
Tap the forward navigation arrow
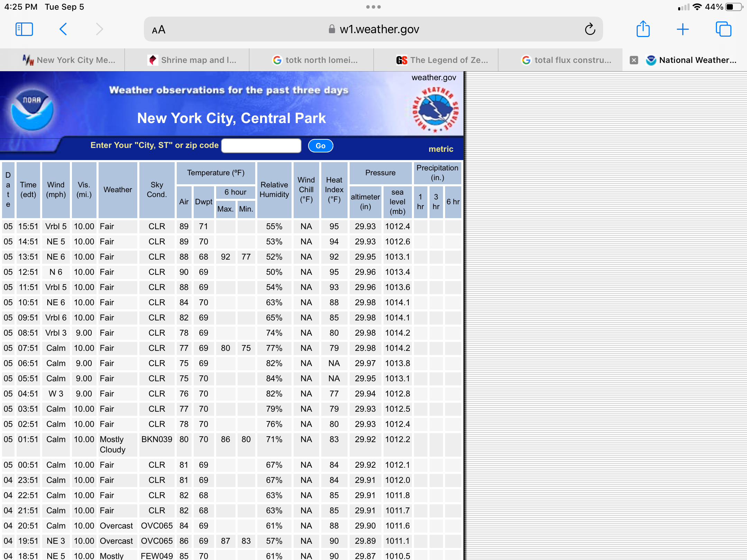coord(100,29)
